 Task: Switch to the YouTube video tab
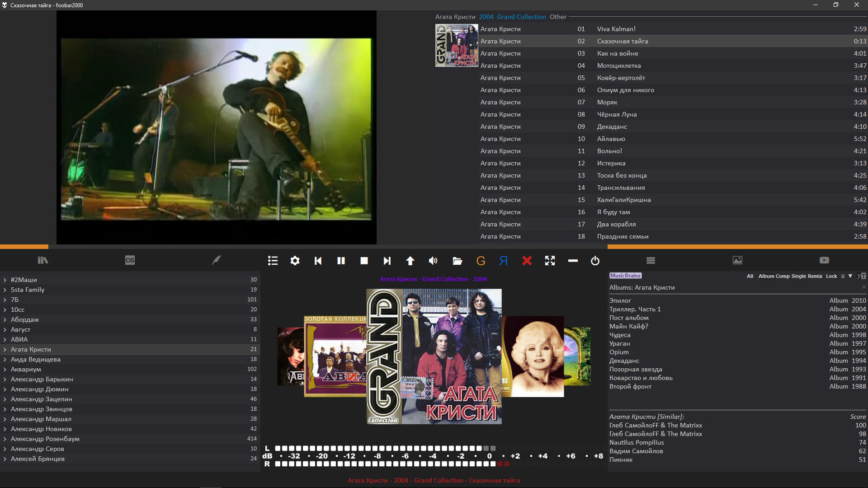pyautogui.click(x=824, y=260)
